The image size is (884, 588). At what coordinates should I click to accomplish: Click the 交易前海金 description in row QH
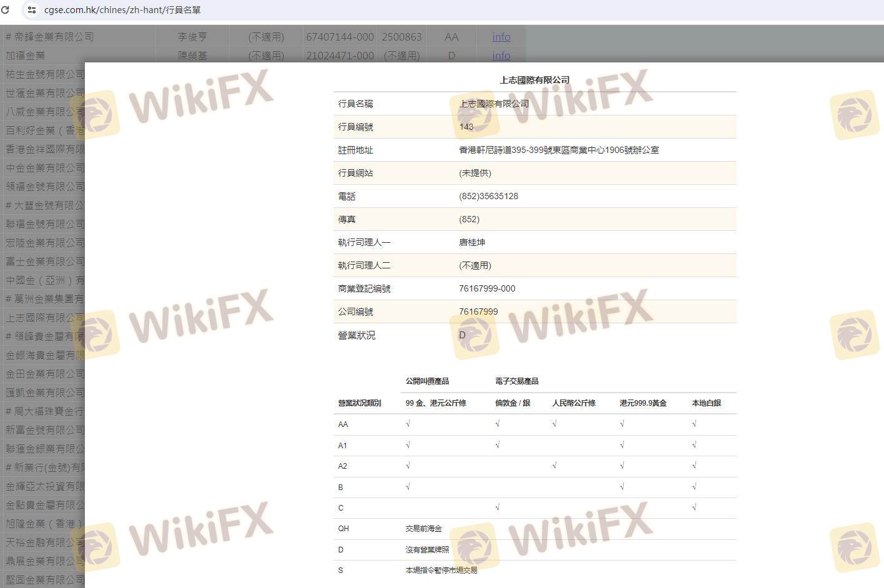point(423,529)
